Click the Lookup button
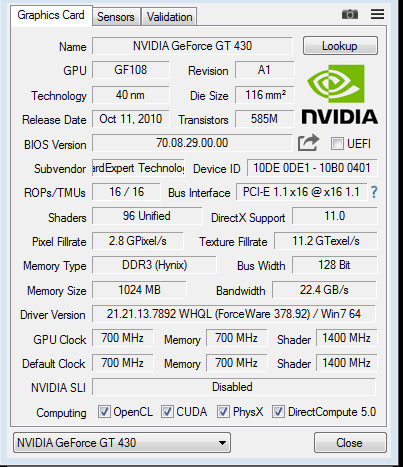 tap(340, 46)
